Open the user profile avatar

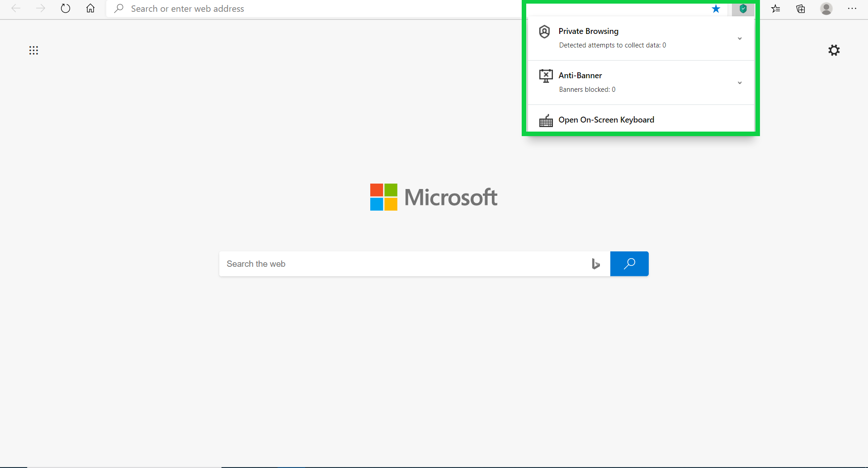pyautogui.click(x=826, y=9)
